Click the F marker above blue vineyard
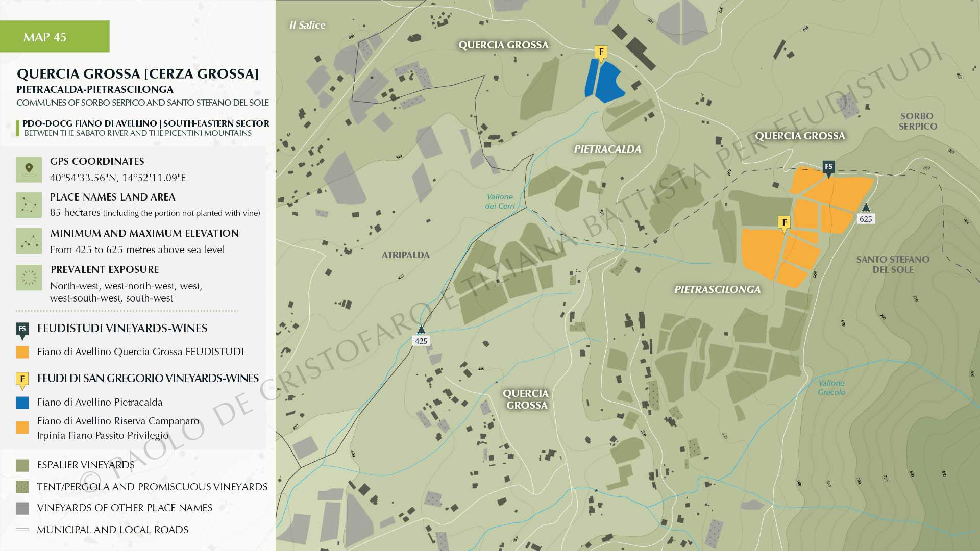 tap(601, 53)
